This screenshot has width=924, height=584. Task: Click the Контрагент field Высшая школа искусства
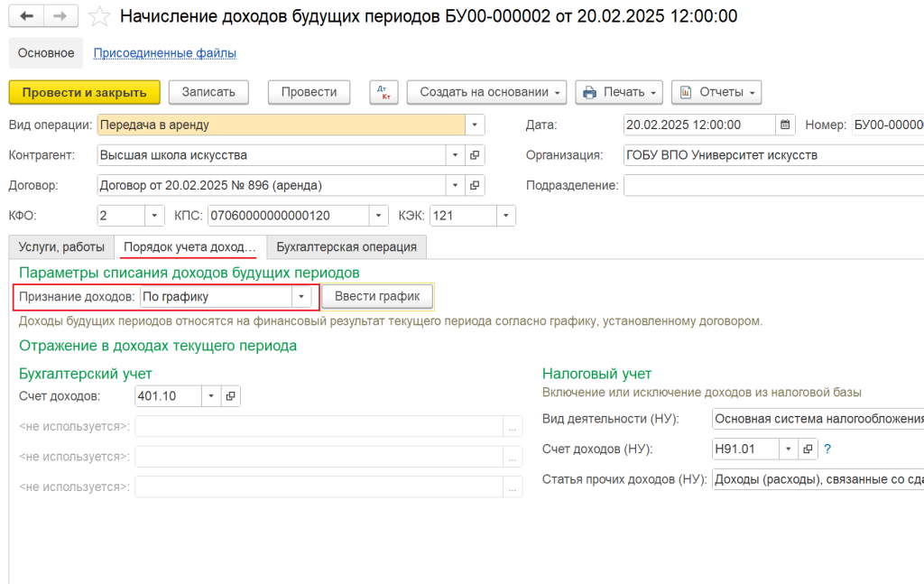click(272, 155)
